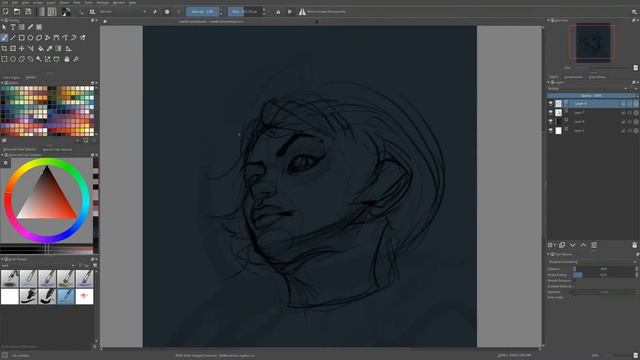The height and width of the screenshot is (360, 640).
Task: Select the Color Picker eyedropper tool
Action: 49,49
